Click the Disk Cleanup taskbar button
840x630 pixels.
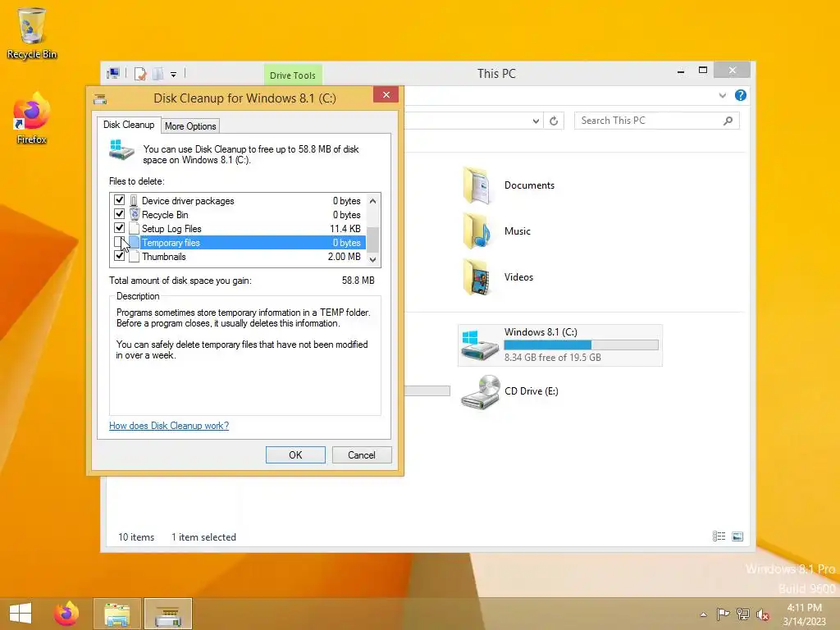click(x=168, y=614)
